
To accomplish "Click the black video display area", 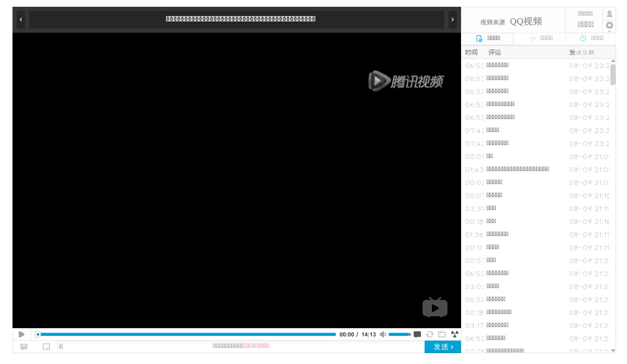I will pos(237,180).
